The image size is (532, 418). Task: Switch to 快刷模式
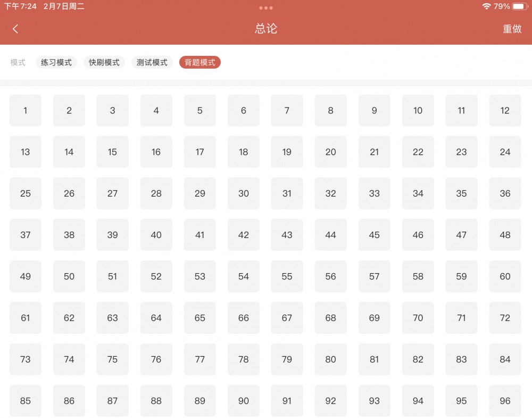click(x=104, y=62)
